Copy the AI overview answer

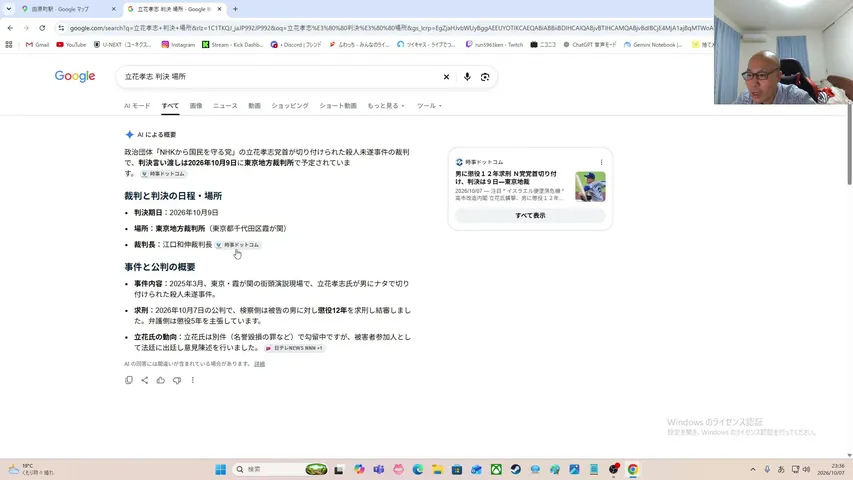click(129, 380)
